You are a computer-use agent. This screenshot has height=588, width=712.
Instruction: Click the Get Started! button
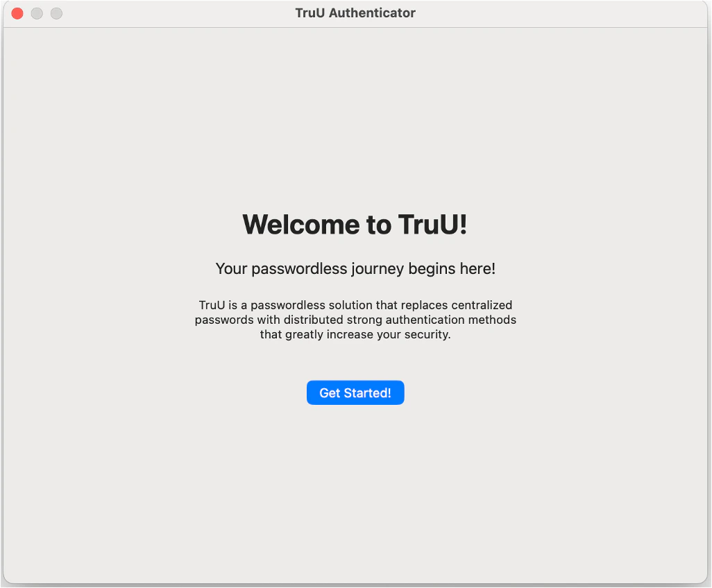355,392
